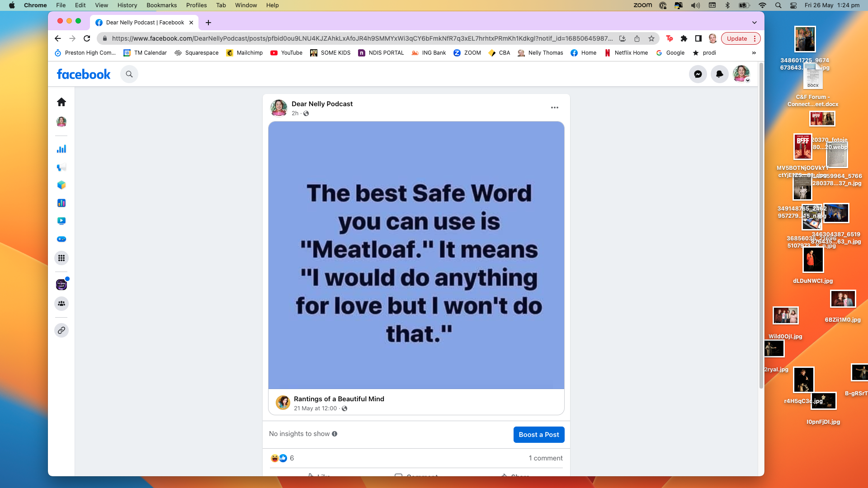Open the 1 comment link
Image resolution: width=868 pixels, height=488 pixels.
pyautogui.click(x=546, y=458)
